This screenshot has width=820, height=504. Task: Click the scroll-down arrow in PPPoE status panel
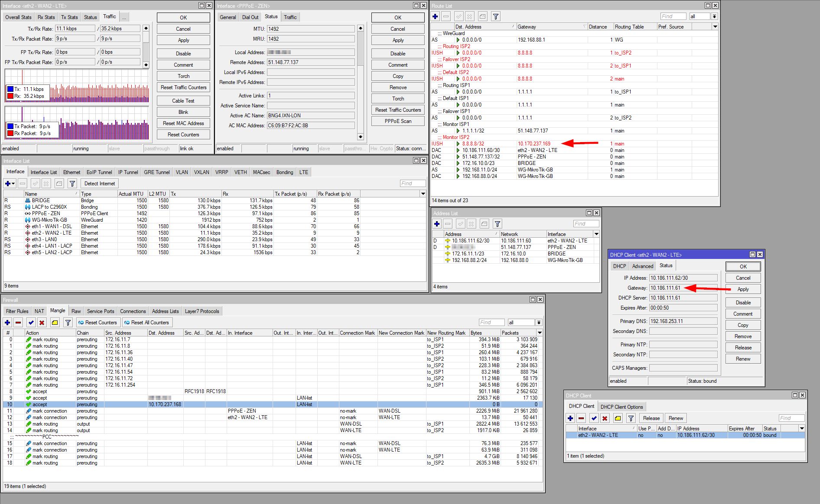[x=360, y=137]
